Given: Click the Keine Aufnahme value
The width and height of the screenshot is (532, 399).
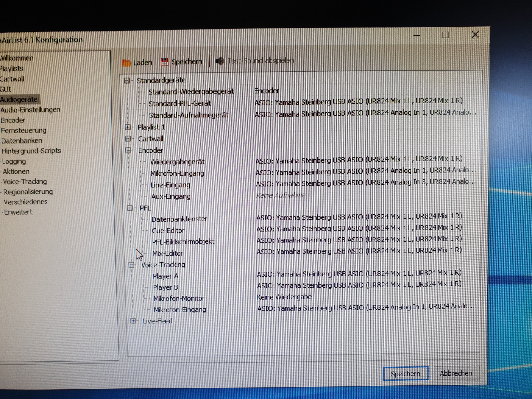Looking at the screenshot, I should click(281, 195).
